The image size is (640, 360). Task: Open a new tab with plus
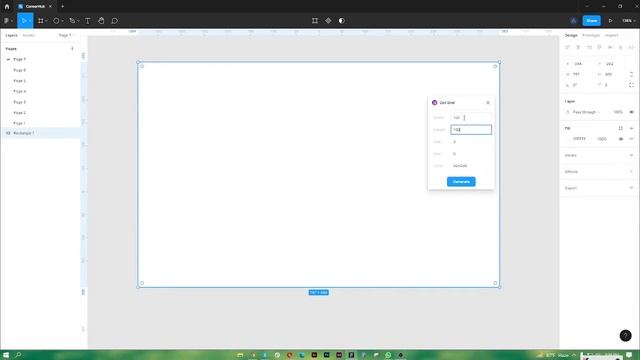click(x=62, y=7)
